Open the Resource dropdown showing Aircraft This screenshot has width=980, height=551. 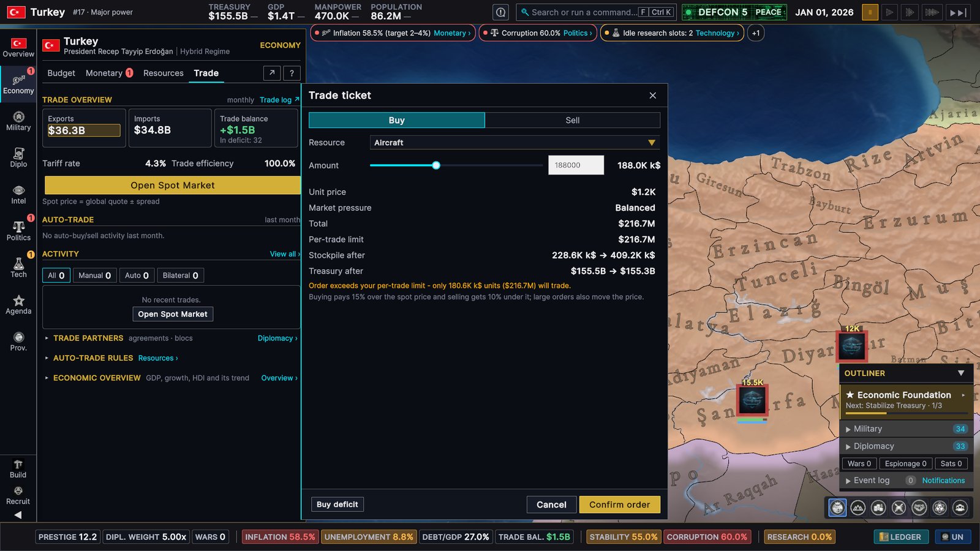point(514,143)
